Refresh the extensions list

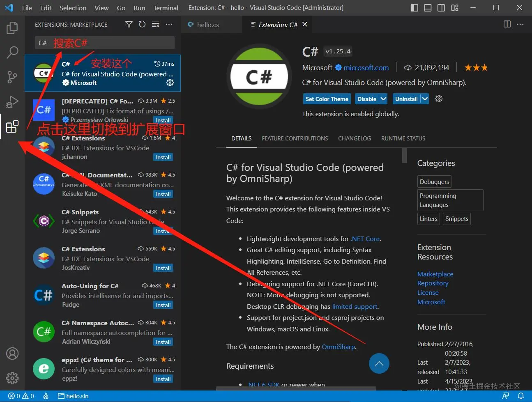point(142,24)
